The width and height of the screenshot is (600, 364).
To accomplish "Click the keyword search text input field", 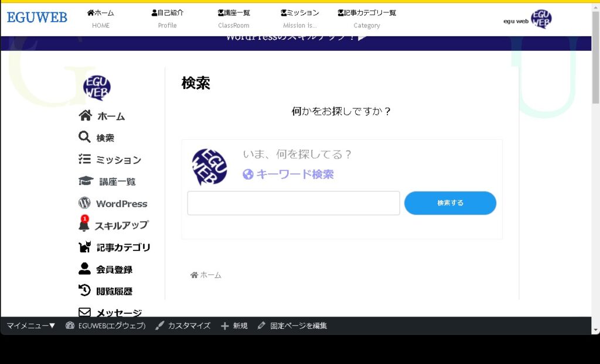I will (x=293, y=203).
